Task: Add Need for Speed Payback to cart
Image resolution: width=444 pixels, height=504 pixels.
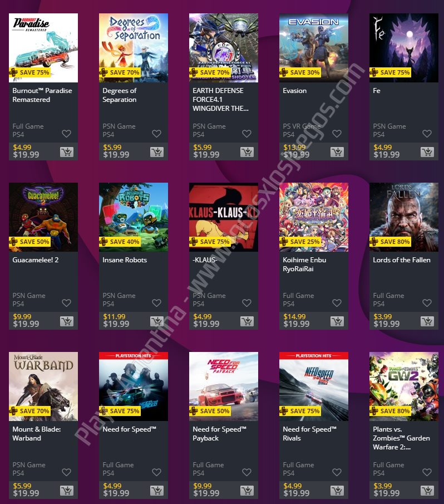Action: pos(247,491)
